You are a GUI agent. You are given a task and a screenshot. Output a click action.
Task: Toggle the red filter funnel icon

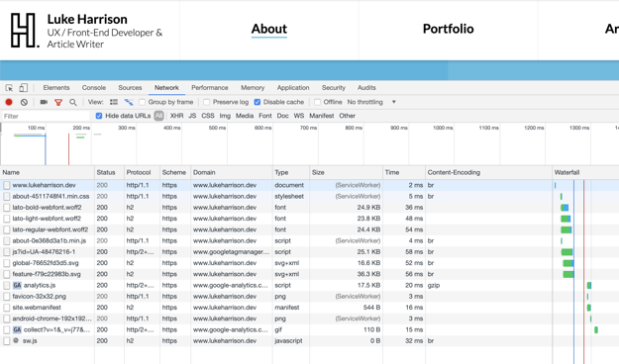click(x=58, y=103)
